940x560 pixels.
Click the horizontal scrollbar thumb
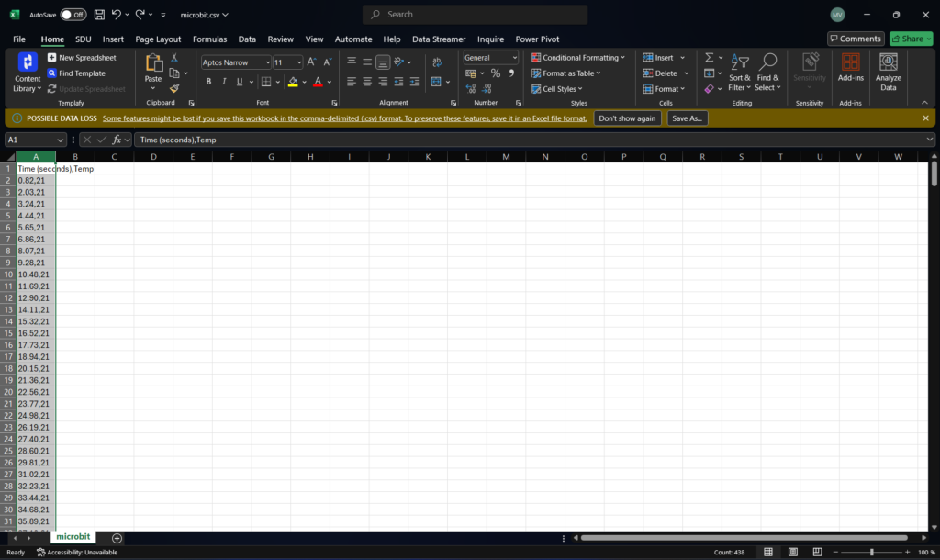click(744, 538)
